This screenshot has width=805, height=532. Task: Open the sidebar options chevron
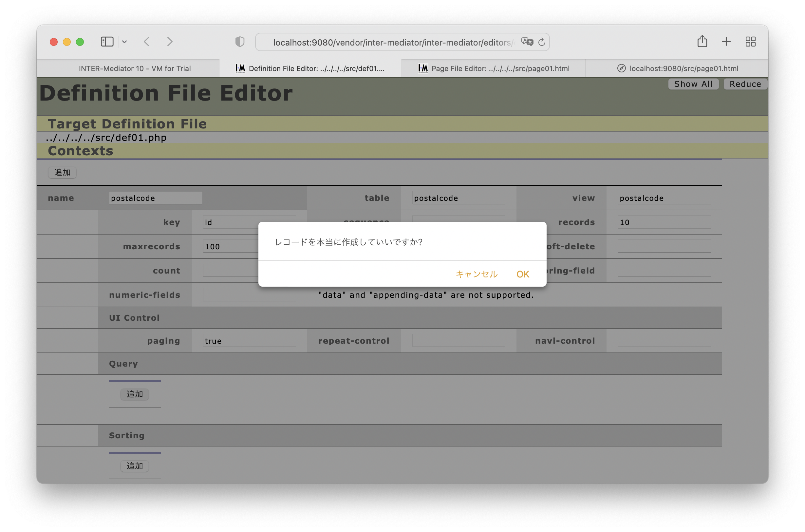[124, 42]
